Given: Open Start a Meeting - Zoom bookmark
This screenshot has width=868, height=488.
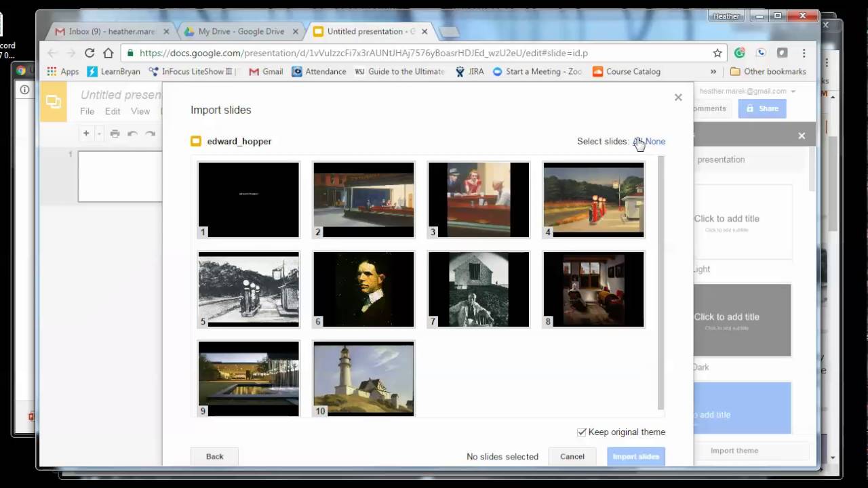Looking at the screenshot, I should click(537, 71).
